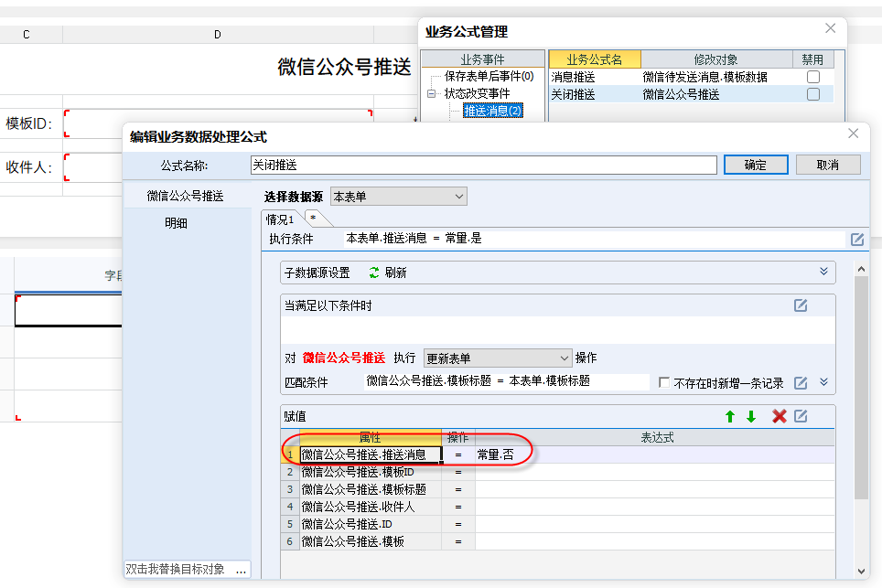The width and height of the screenshot is (882, 588).
Task: Edit the 匹配条件 with its pencil icon
Action: 801,383
